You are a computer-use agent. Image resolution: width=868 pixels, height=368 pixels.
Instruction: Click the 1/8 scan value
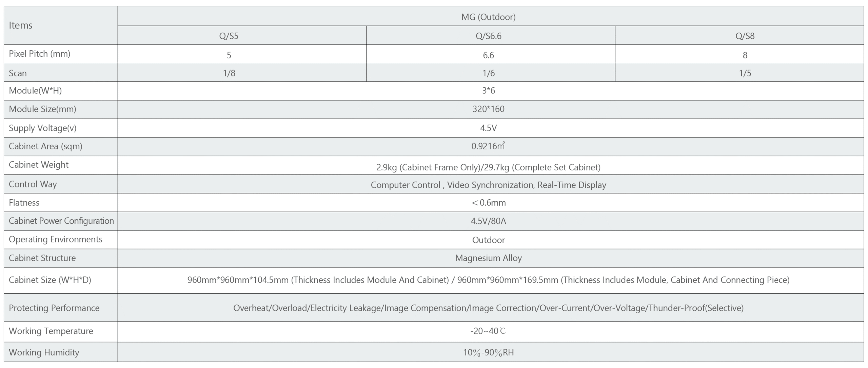click(x=229, y=73)
